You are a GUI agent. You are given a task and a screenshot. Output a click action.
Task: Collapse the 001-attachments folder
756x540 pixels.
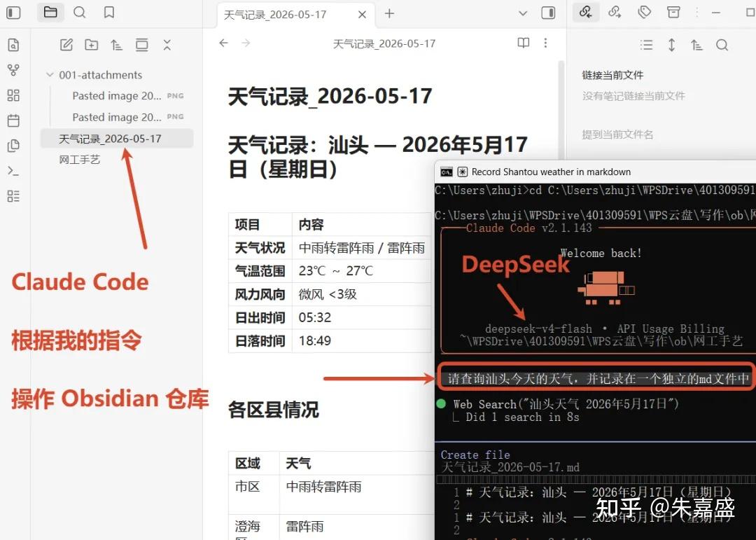point(49,75)
